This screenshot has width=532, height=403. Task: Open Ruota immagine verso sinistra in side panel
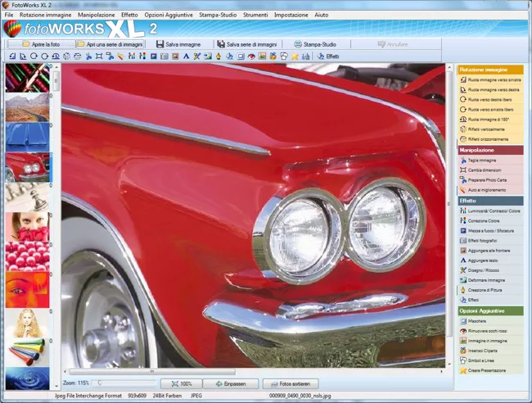[490, 79]
